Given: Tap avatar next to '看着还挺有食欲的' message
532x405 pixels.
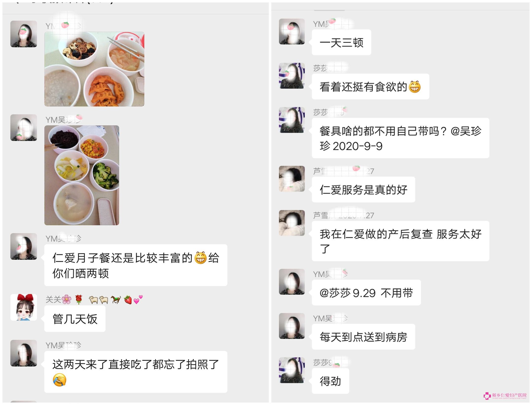Looking at the screenshot, I should (x=292, y=76).
